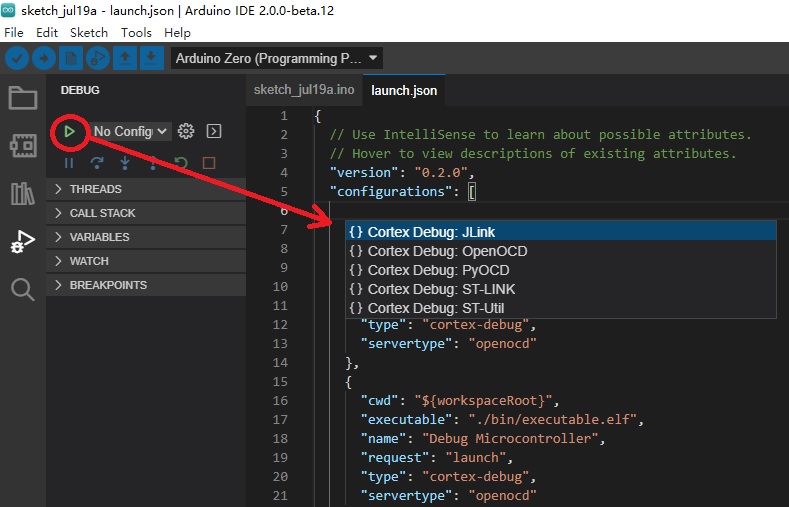
Task: Click "Debug Microcontroller" name value
Action: click(x=510, y=439)
